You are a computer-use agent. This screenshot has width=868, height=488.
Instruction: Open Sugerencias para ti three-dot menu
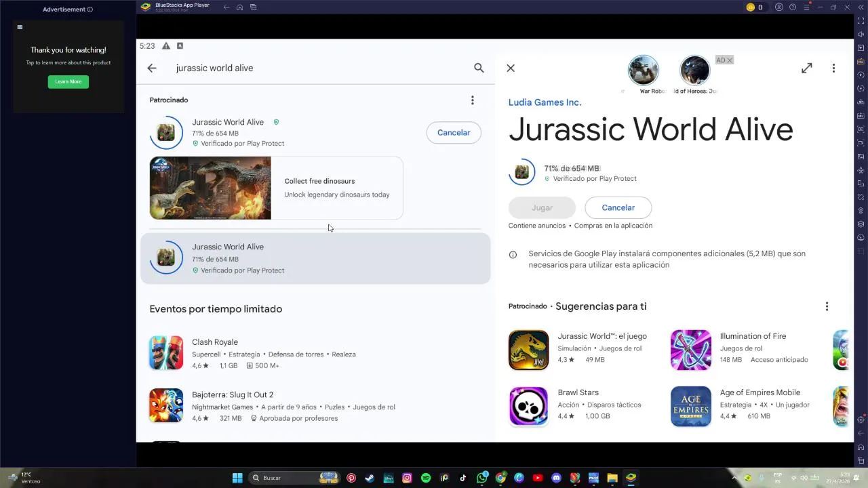(x=827, y=306)
